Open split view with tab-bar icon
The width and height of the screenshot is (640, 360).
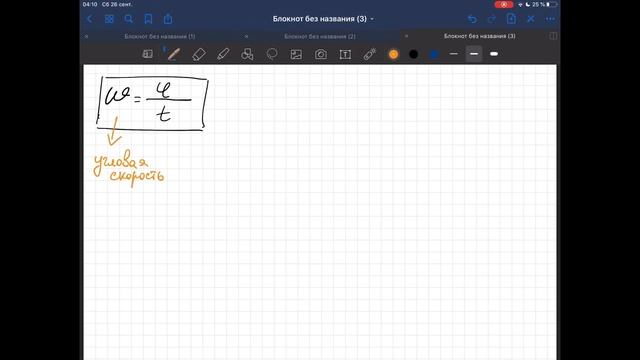point(553,36)
